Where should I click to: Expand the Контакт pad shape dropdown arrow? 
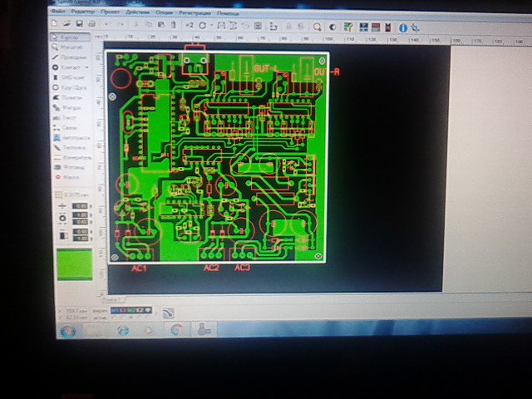[x=87, y=67]
